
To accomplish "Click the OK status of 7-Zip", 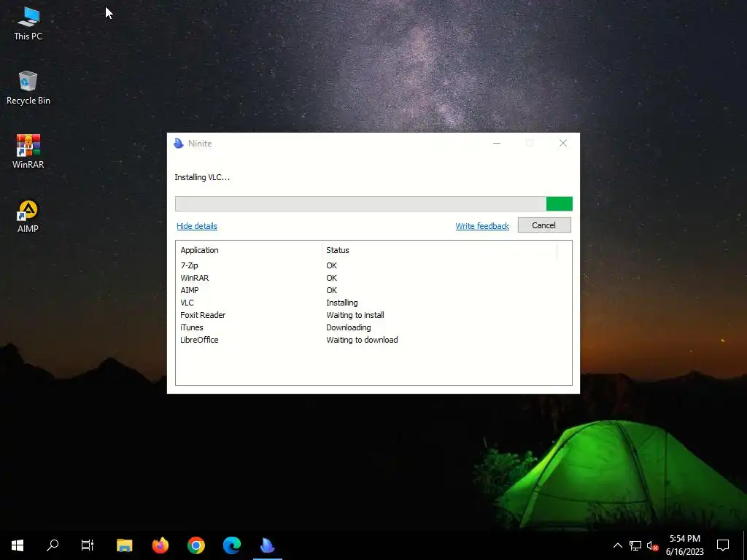I will 332,265.
